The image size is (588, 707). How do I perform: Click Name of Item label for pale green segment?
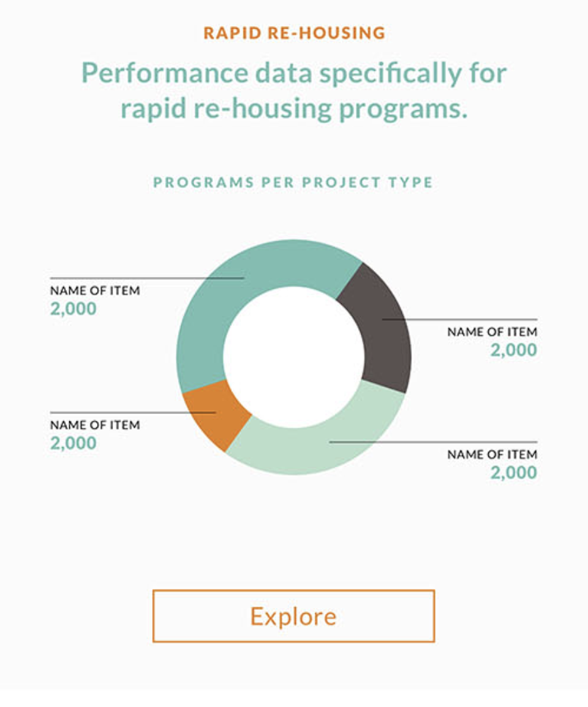click(492, 455)
